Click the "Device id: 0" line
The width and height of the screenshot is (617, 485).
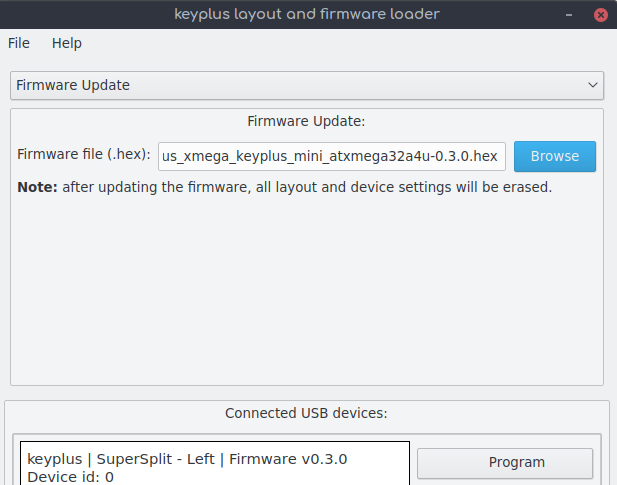[70, 477]
